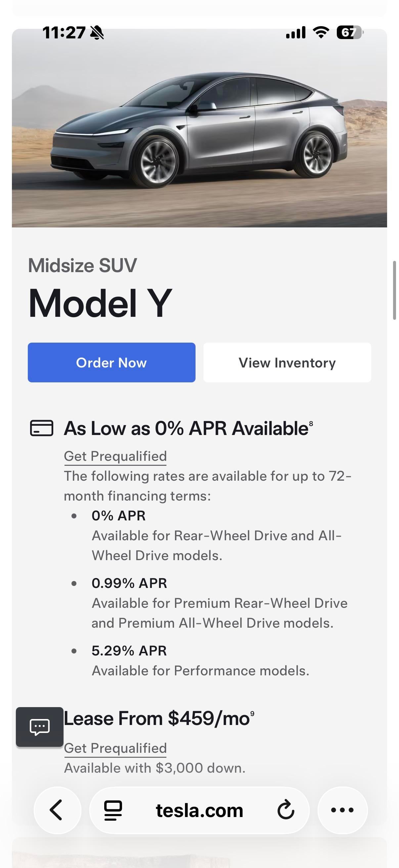Viewport: 399px width, 868px height.
Task: Tap the cellular signal bars icon
Action: click(x=296, y=33)
